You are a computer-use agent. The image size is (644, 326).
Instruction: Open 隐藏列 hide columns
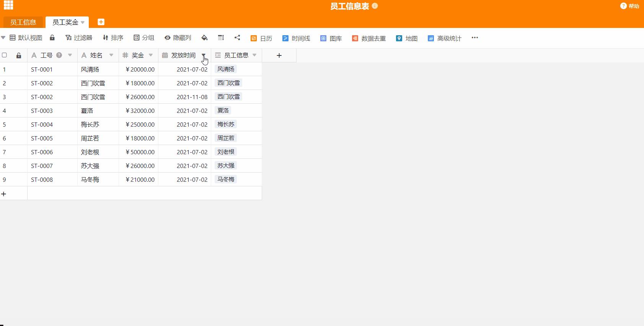click(178, 37)
